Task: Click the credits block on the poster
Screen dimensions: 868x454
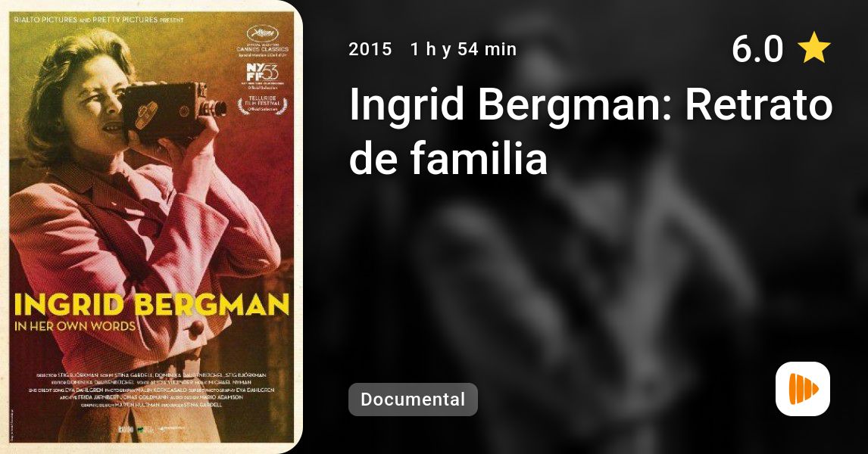Action: point(151,389)
